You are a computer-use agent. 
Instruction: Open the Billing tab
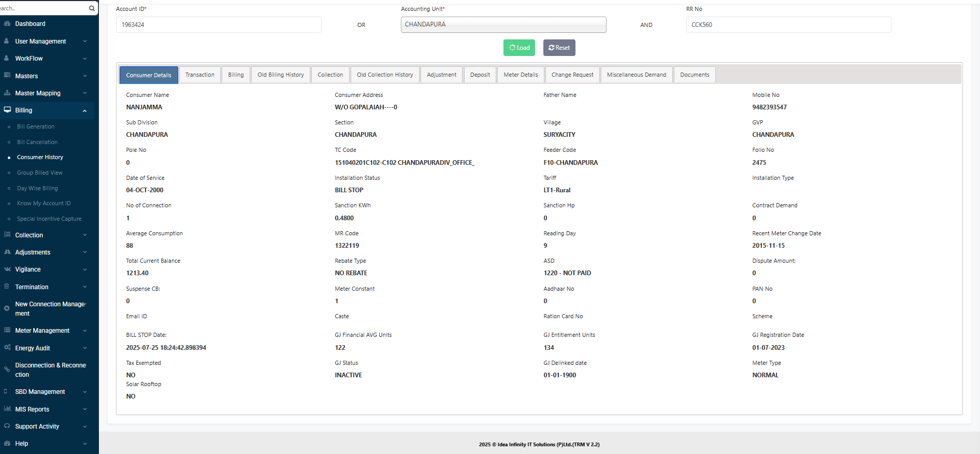[x=236, y=75]
